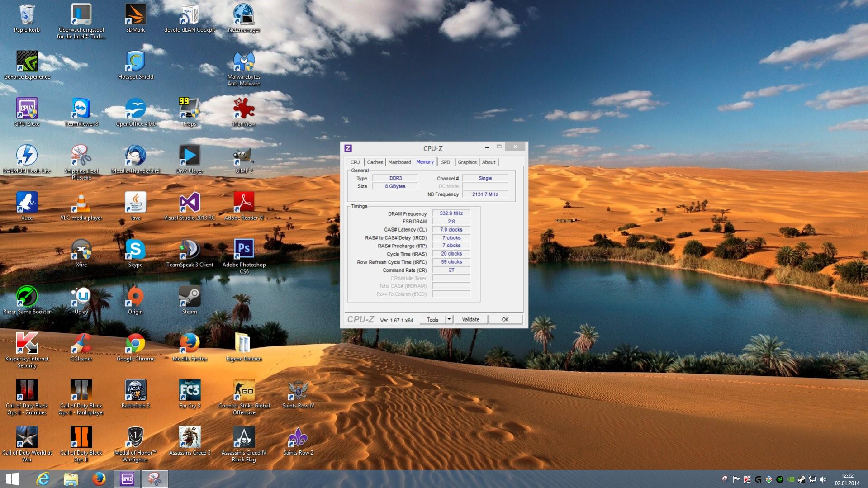Image resolution: width=868 pixels, height=488 pixels.
Task: Select the Google Chrome desktop icon
Action: click(x=135, y=348)
